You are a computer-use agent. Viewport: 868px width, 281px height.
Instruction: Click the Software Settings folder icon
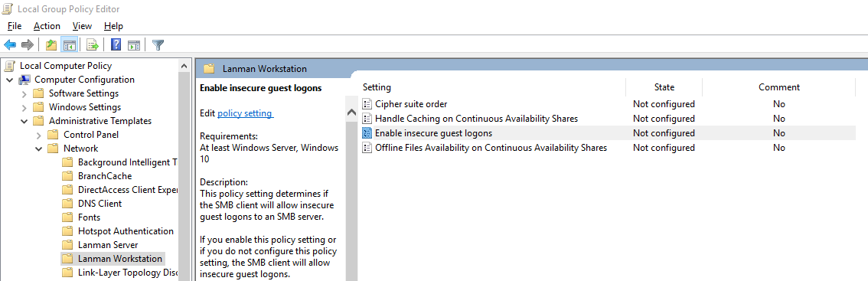pyautogui.click(x=39, y=93)
